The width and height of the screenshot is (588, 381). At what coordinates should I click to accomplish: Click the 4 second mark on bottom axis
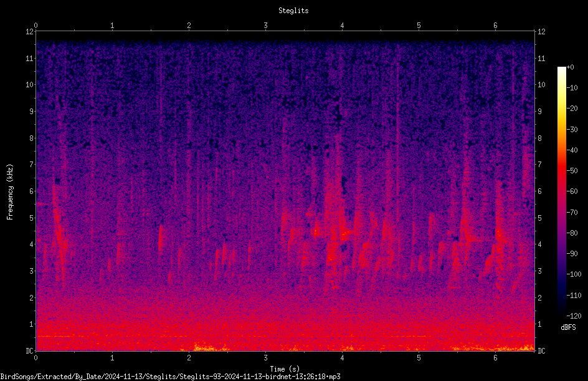(x=342, y=358)
